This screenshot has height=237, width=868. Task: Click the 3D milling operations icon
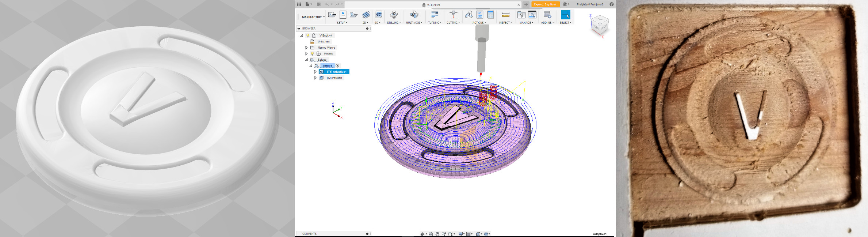(x=379, y=15)
